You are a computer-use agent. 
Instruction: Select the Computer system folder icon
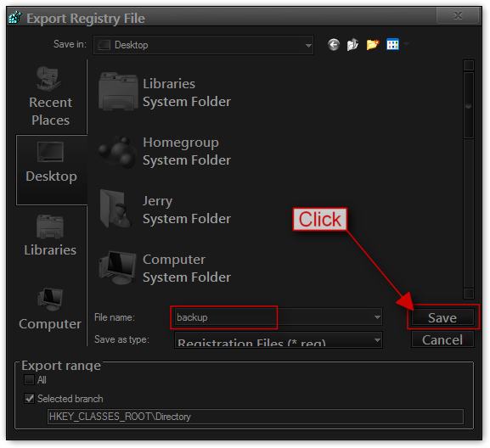click(x=117, y=268)
